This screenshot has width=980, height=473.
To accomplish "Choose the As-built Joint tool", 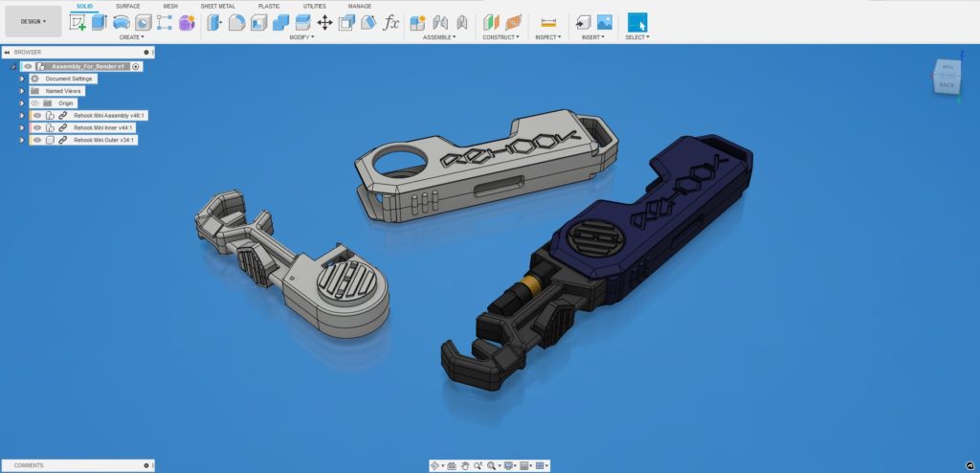I will click(x=462, y=23).
